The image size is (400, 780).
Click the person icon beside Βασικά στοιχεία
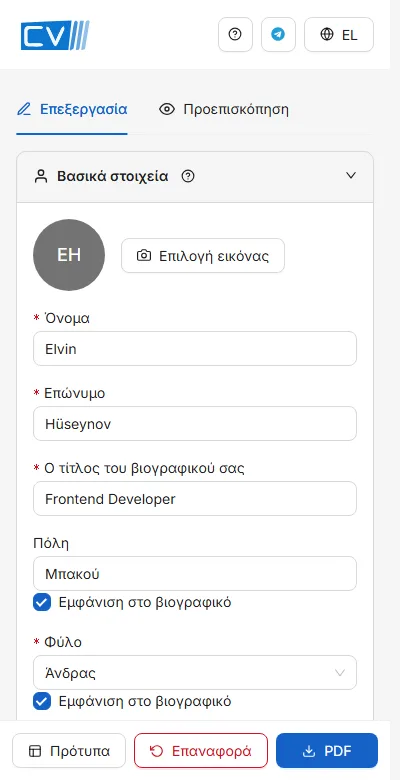tap(41, 176)
